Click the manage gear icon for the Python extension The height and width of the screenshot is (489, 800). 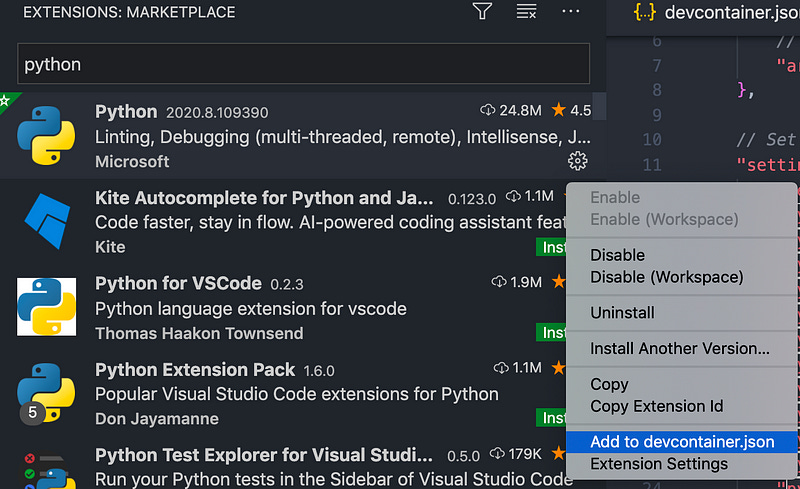pyautogui.click(x=577, y=161)
